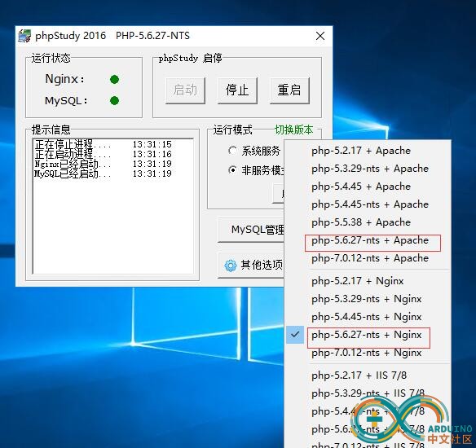Pick php-5.2.17 + Nginx
This screenshot has width=476, height=448.
pyautogui.click(x=368, y=281)
